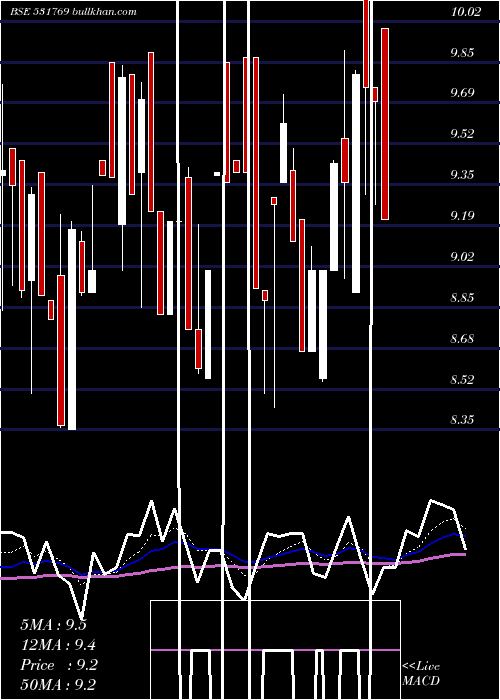Click the BSE 531769 bullkhan.com chart title
Viewport: 500px width, 700px height.
click(73, 12)
